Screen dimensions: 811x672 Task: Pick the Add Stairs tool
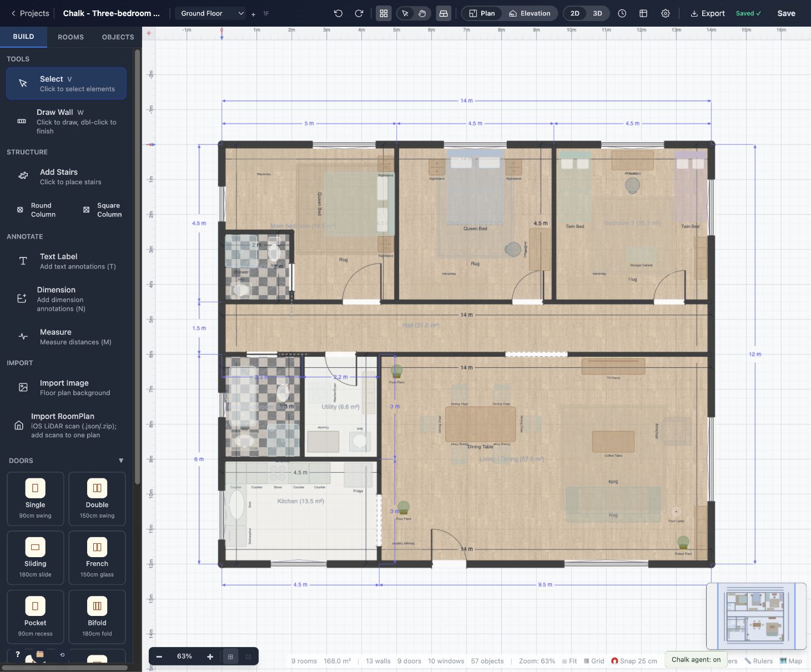click(66, 176)
